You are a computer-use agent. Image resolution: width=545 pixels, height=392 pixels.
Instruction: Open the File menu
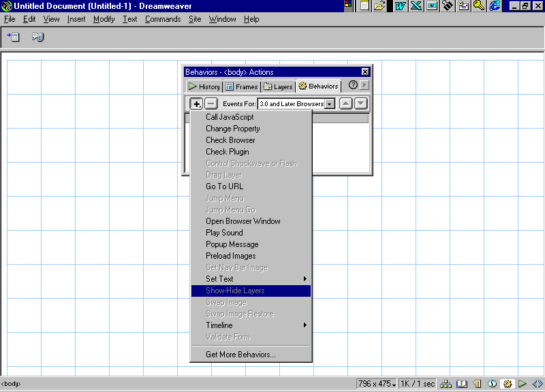point(10,19)
